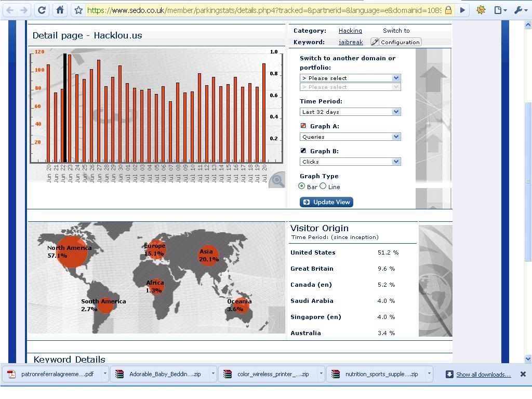
Task: Click the Configuration button
Action: click(x=395, y=42)
